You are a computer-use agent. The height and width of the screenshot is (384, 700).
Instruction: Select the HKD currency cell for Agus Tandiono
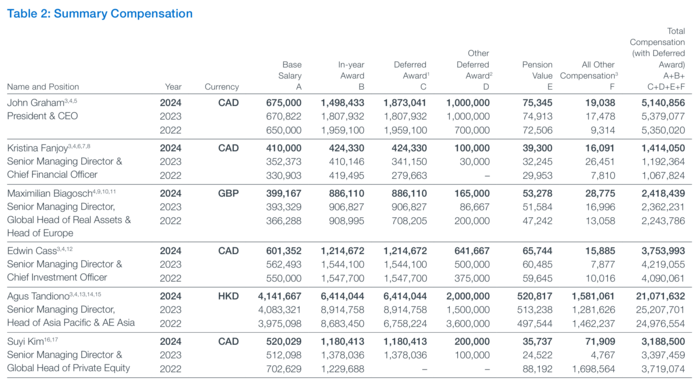point(228,296)
